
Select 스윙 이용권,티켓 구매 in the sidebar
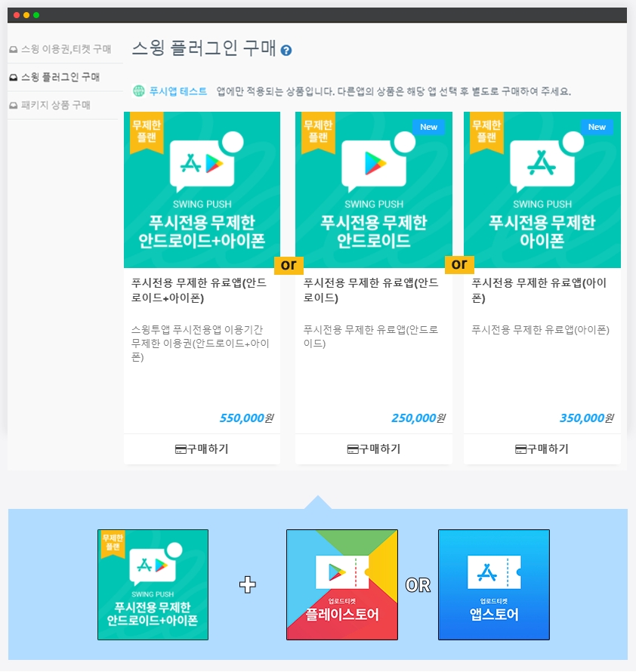point(66,49)
